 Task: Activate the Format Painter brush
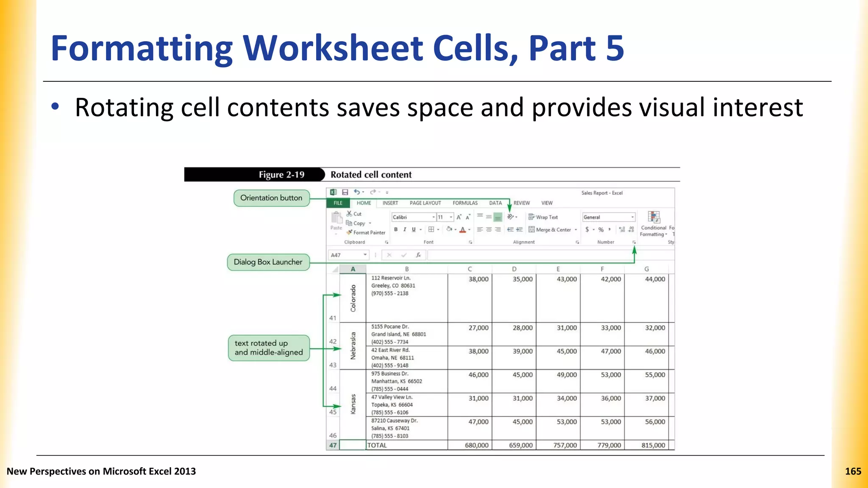(x=366, y=233)
